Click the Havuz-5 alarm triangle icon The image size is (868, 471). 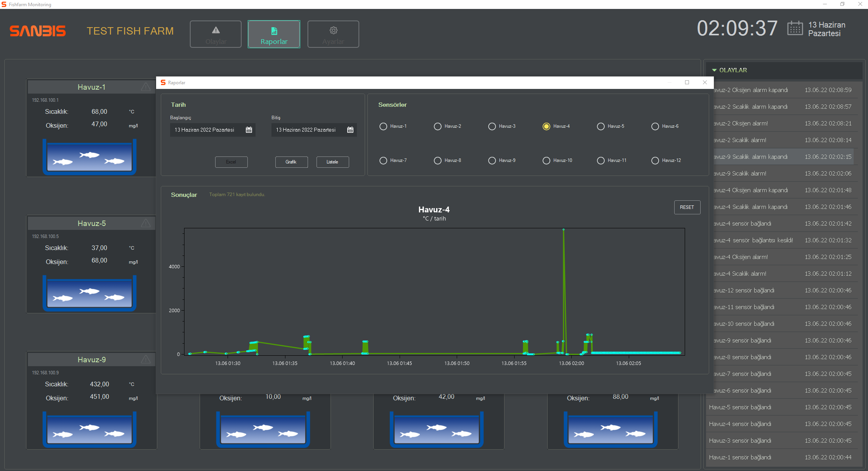tap(146, 223)
